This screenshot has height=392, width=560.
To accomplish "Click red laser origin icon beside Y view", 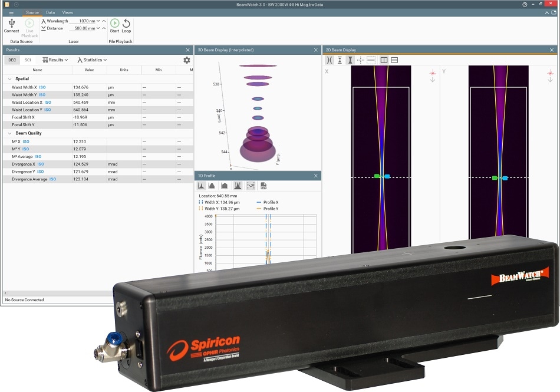I will 550,73.
